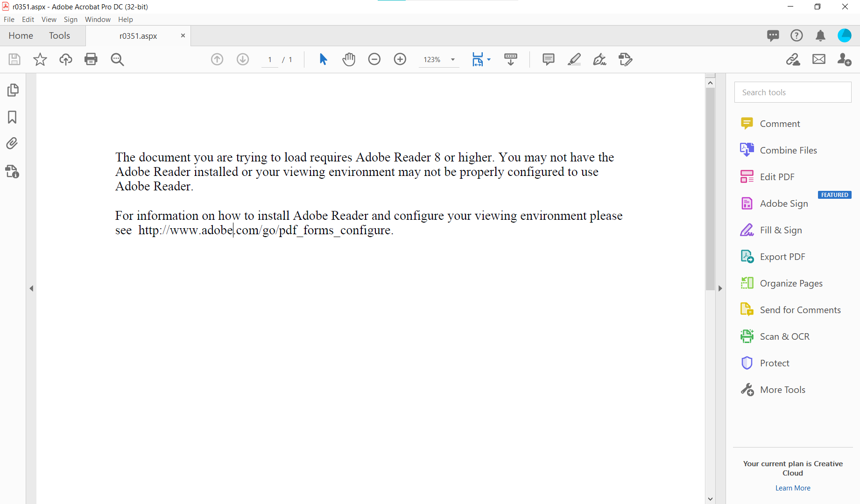The image size is (860, 504).
Task: Open Scan & OCR tool
Action: 775,336
